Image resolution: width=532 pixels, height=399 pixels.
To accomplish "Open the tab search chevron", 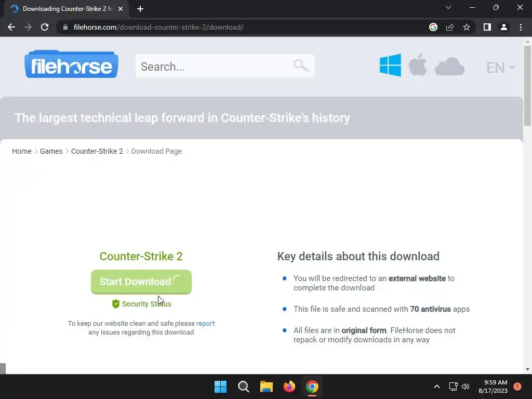I will pyautogui.click(x=448, y=7).
